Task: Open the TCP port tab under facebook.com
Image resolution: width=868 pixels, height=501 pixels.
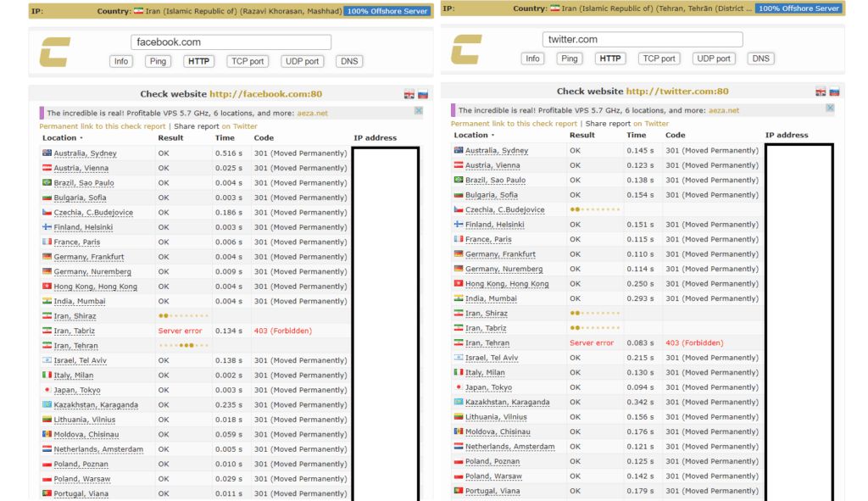Action: [248, 61]
